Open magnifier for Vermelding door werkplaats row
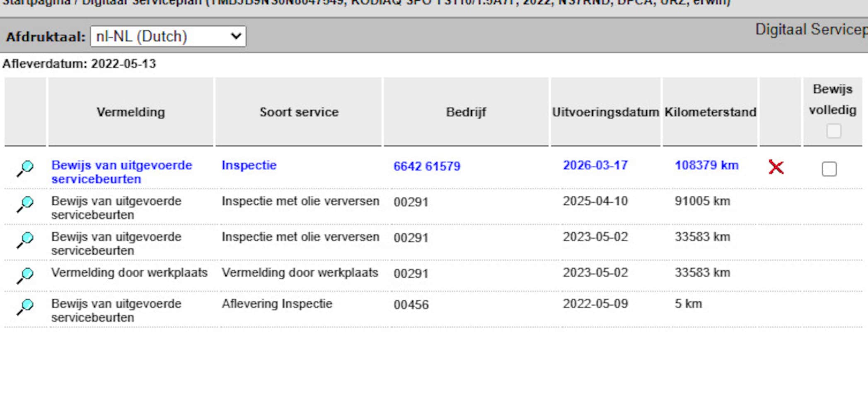The image size is (868, 398). click(x=25, y=275)
